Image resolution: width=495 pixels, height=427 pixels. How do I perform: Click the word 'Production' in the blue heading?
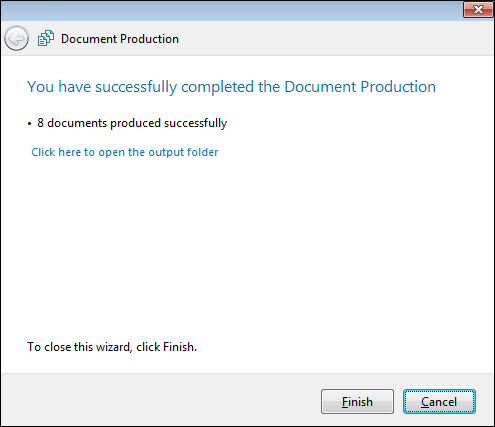tap(398, 87)
